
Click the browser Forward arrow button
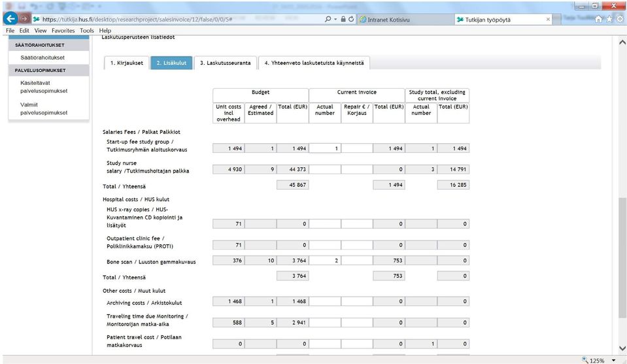point(25,19)
